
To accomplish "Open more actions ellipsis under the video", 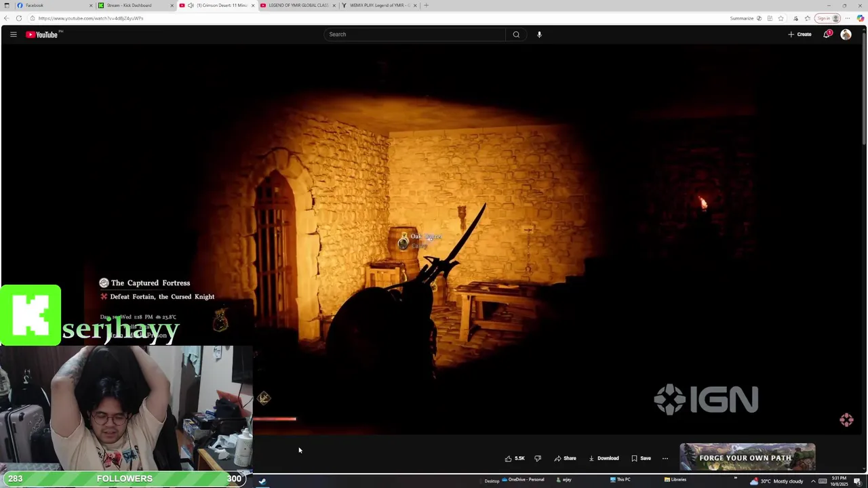I will click(x=665, y=458).
